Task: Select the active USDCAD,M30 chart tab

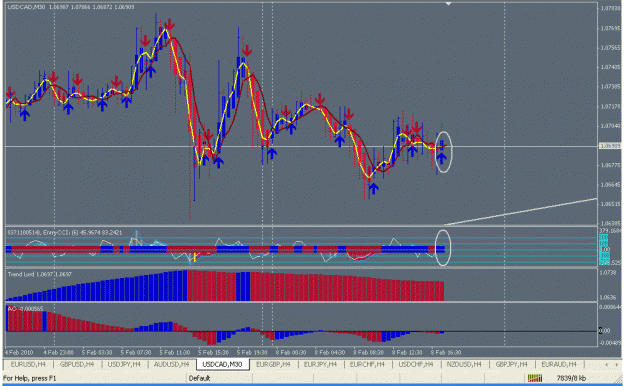Action: tap(222, 364)
